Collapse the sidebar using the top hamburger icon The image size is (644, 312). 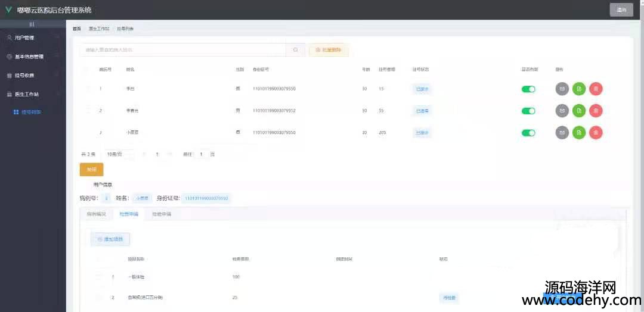coord(32,24)
